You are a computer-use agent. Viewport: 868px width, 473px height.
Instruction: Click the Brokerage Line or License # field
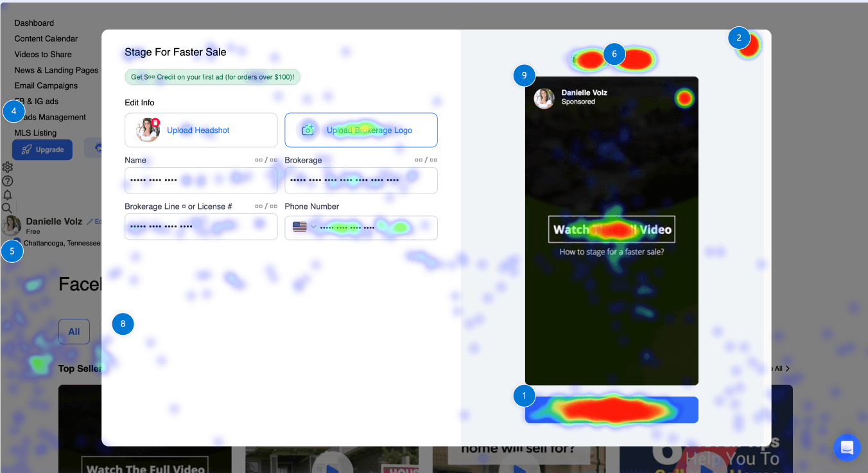pyautogui.click(x=201, y=227)
